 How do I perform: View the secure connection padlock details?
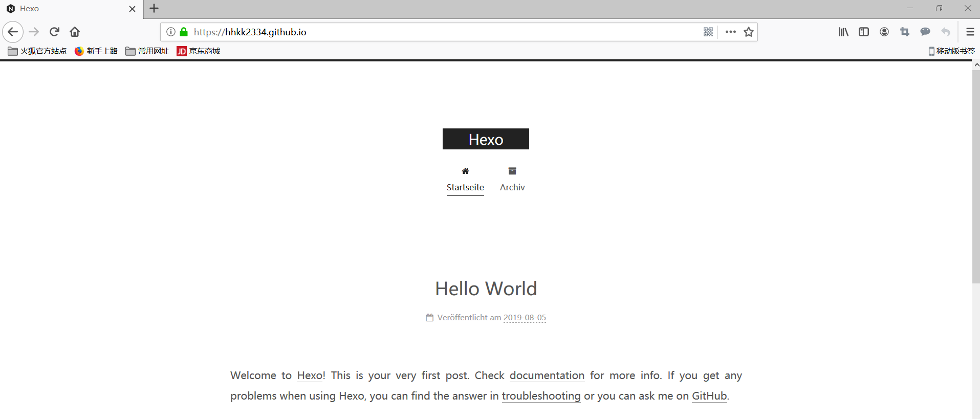[x=184, y=32]
